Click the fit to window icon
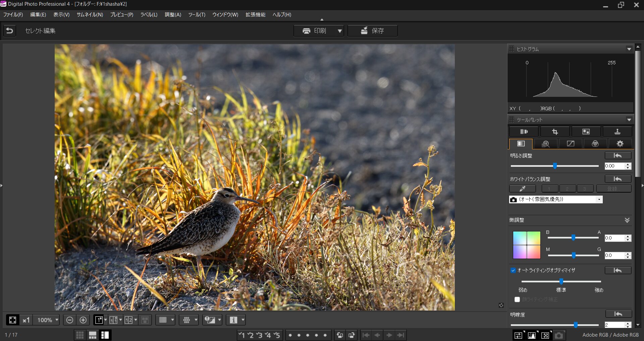This screenshot has height=341, width=644. coord(13,320)
